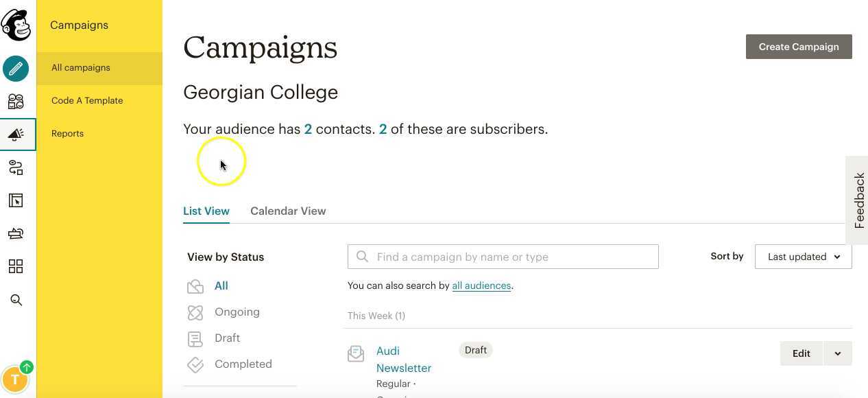Open the Search magnifier icon

click(x=16, y=300)
